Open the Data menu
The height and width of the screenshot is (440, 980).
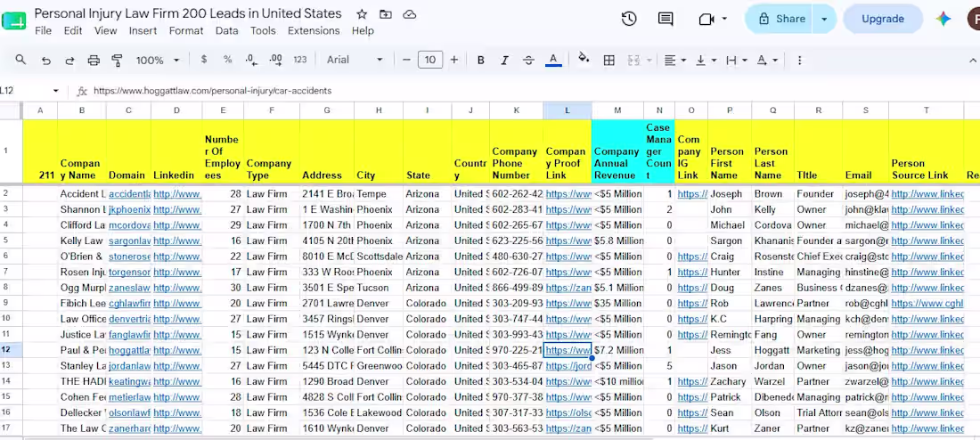[227, 30]
